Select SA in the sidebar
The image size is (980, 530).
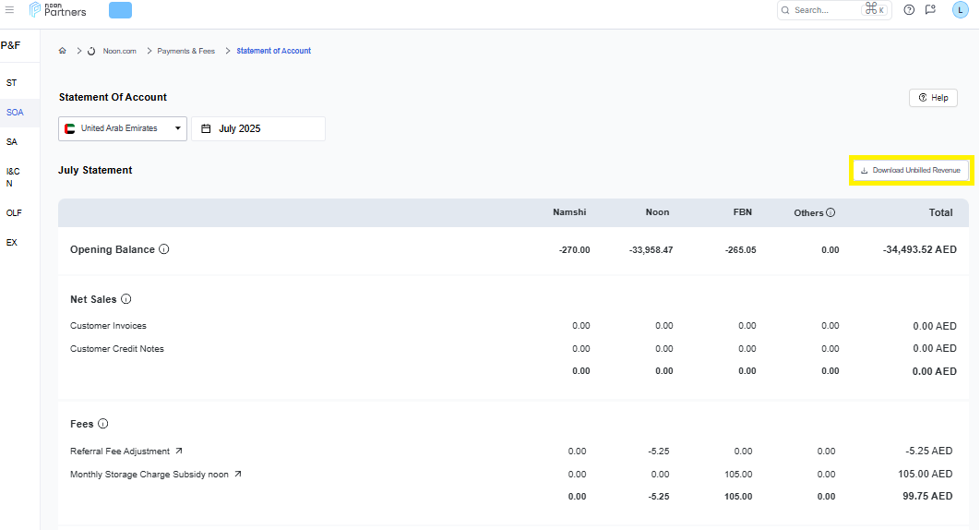point(12,142)
